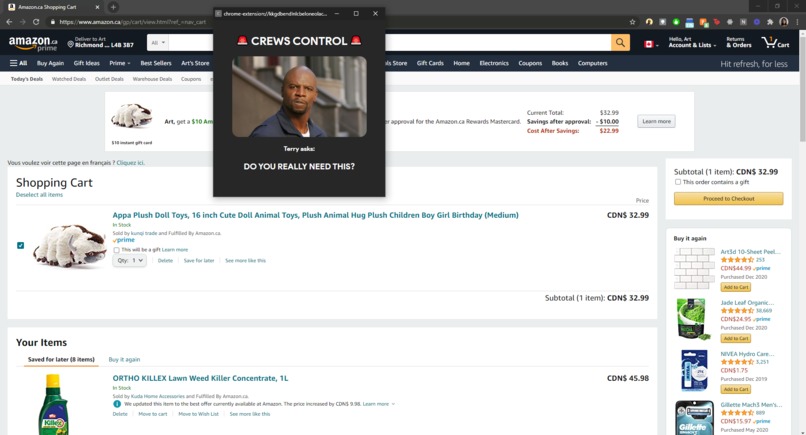This screenshot has height=435, width=806.
Task: Click Proceed to Checkout button
Action: [728, 198]
